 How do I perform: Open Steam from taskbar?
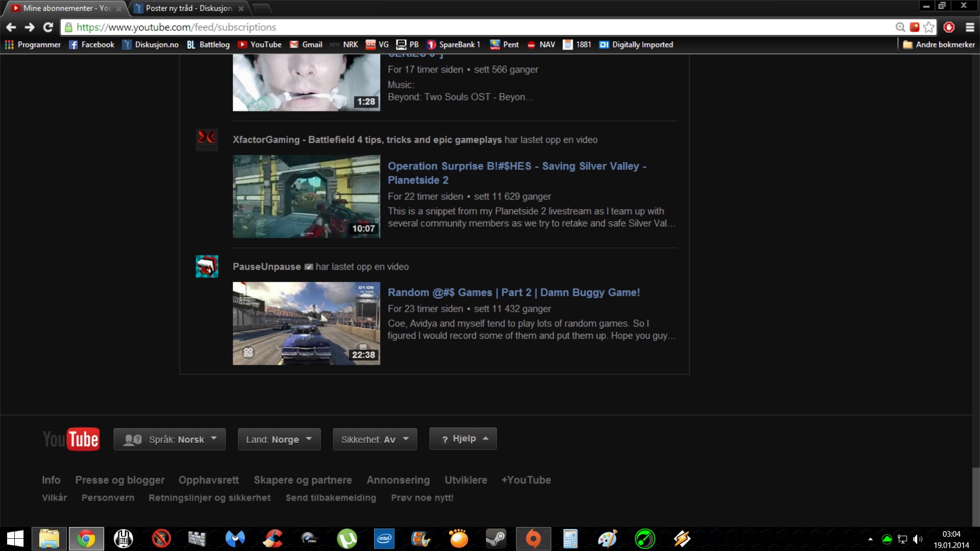[x=495, y=539]
